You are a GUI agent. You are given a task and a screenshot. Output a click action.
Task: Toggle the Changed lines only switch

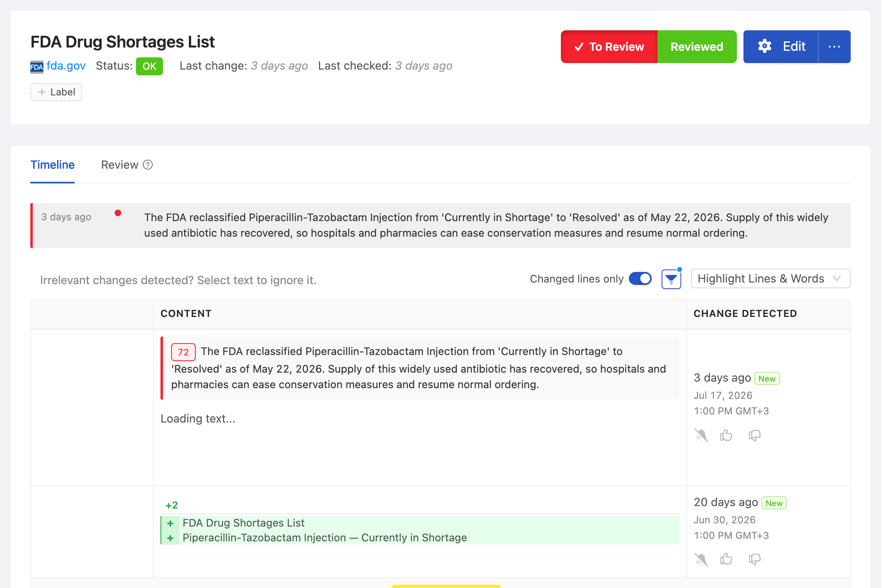click(x=640, y=279)
